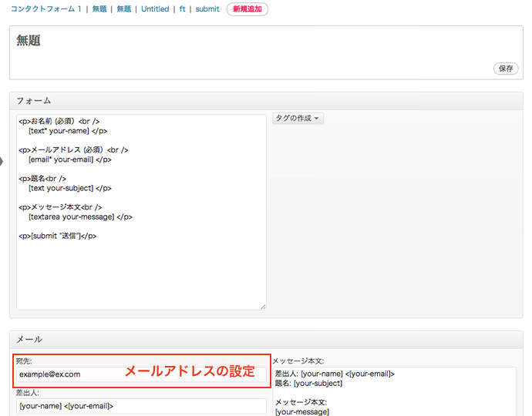The width and height of the screenshot is (532, 416).
Task: Click the 宛先 field containing example@ex.com
Action: pos(69,374)
